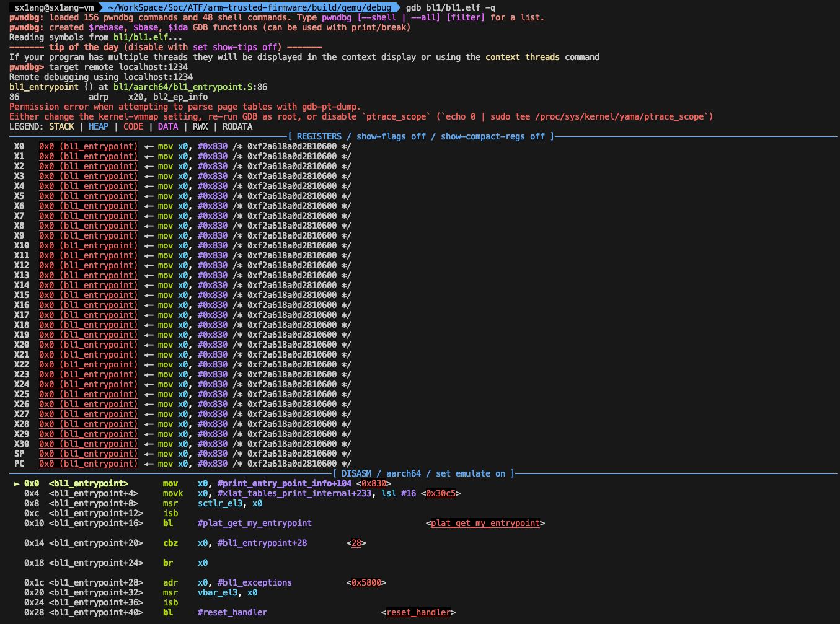The image size is (840, 624).
Task: Select the HEAP legend label
Action: (x=98, y=126)
